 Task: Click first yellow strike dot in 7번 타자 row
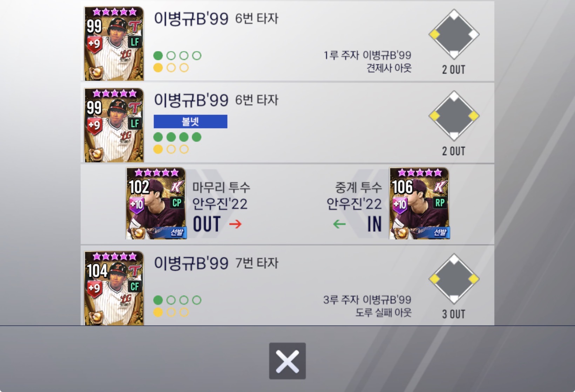(x=158, y=312)
